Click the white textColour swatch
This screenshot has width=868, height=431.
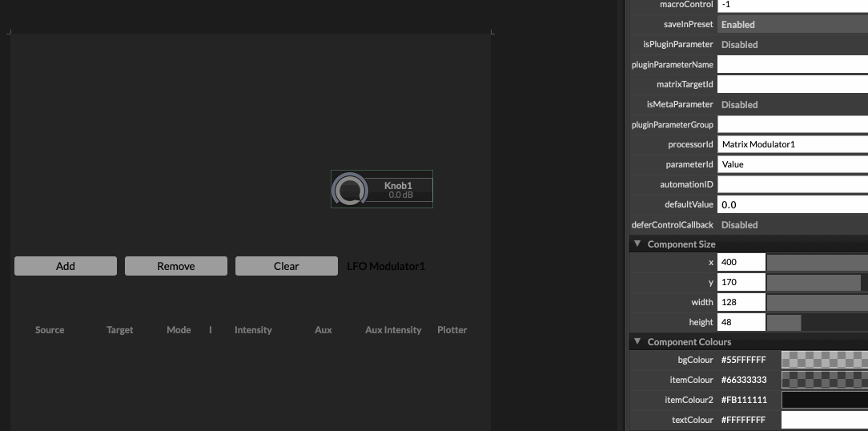(x=824, y=420)
